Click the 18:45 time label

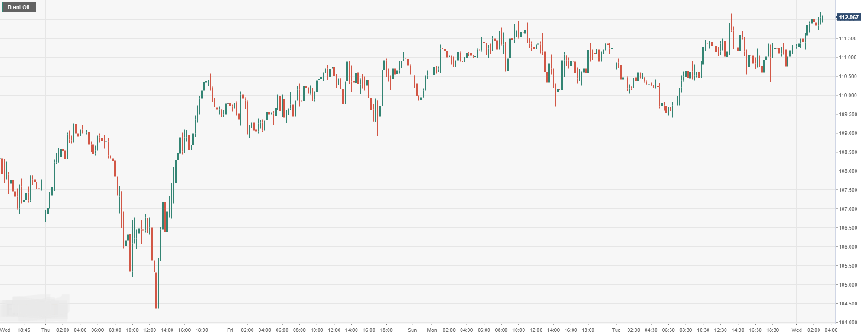click(x=24, y=330)
